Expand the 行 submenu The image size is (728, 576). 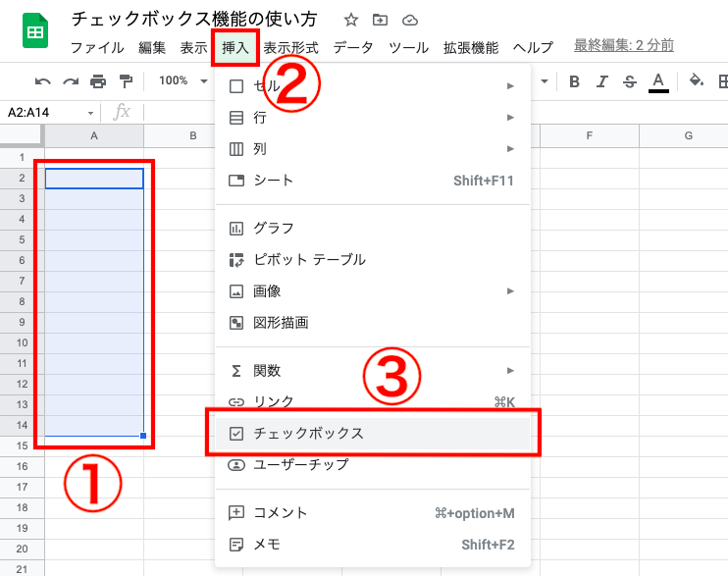click(x=373, y=118)
